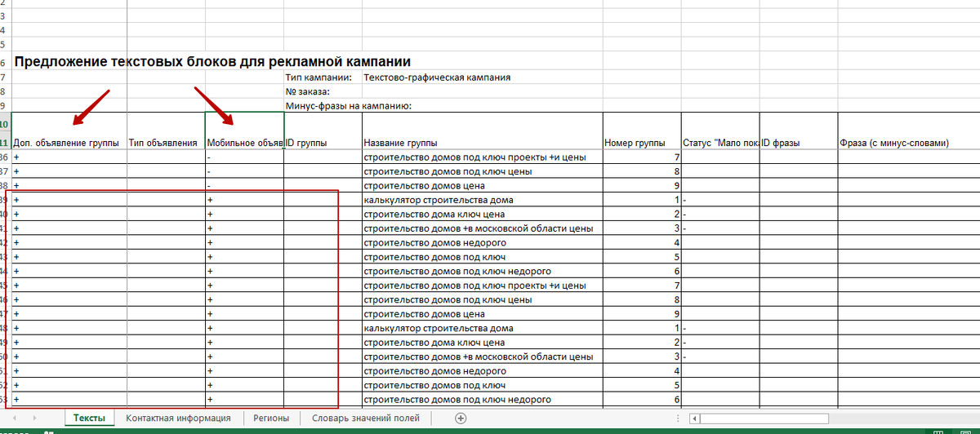Click row header 37
Viewport: 980px width, 434px height.
coord(5,171)
